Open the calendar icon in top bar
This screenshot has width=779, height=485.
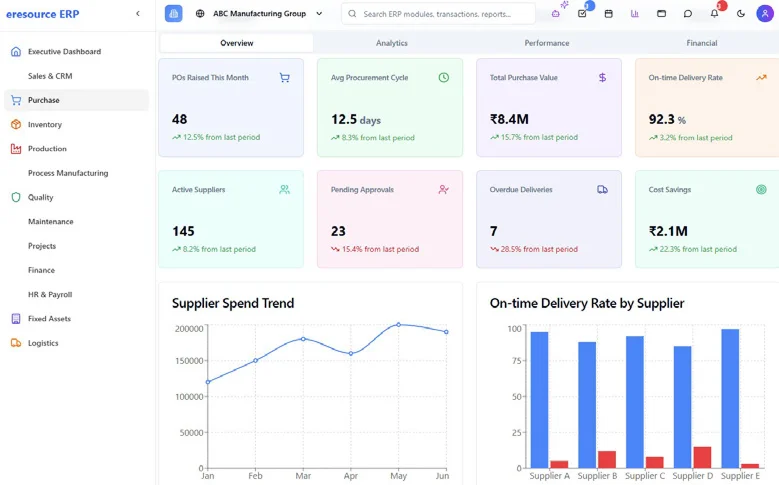tap(609, 14)
